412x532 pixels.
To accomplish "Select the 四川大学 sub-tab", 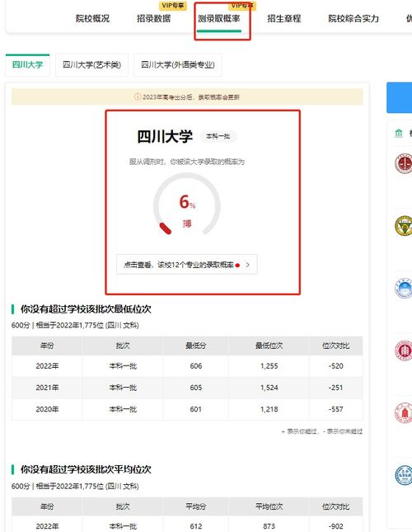I will 27,65.
